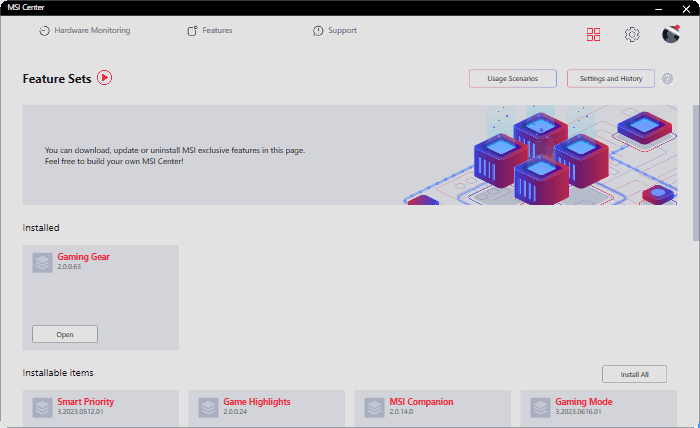Click the Game Highlights feature icon
Image resolution: width=700 pixels, height=428 pixels.
[x=208, y=408]
